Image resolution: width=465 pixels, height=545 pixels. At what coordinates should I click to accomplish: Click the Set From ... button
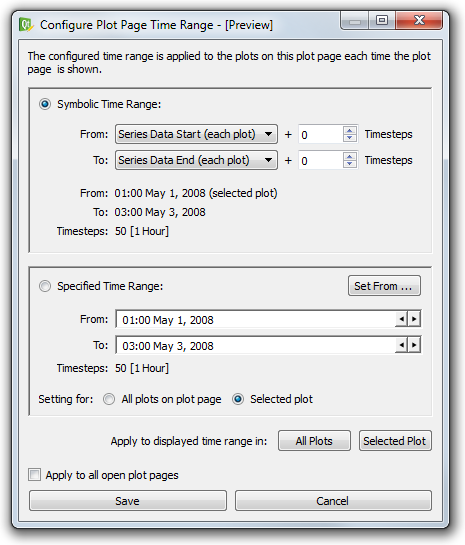(x=384, y=286)
